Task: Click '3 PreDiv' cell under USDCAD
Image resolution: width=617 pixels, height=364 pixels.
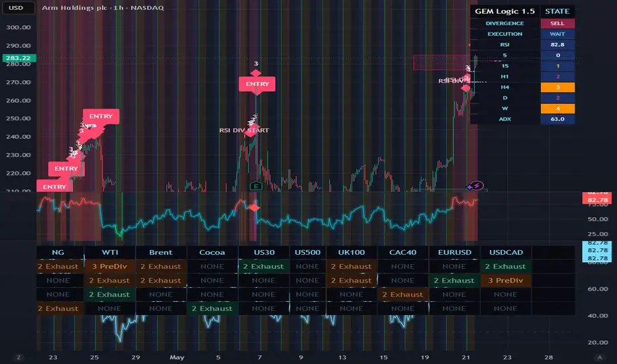Action: coord(506,281)
